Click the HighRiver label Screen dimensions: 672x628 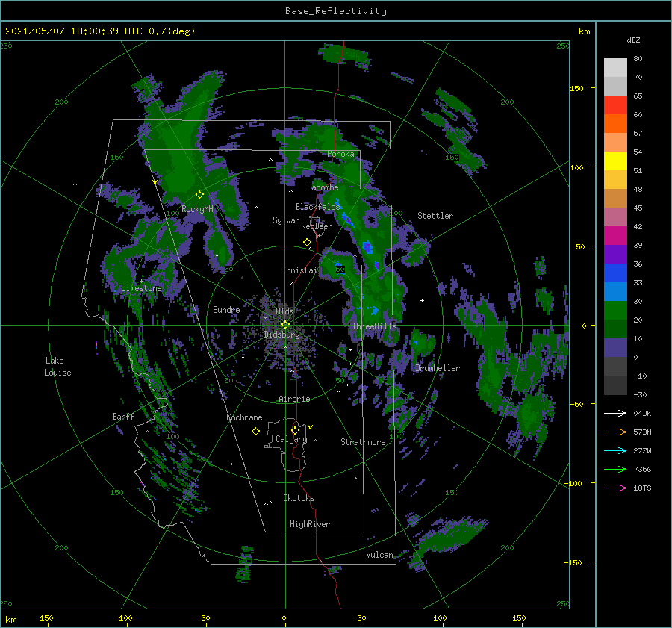pyautogui.click(x=310, y=524)
